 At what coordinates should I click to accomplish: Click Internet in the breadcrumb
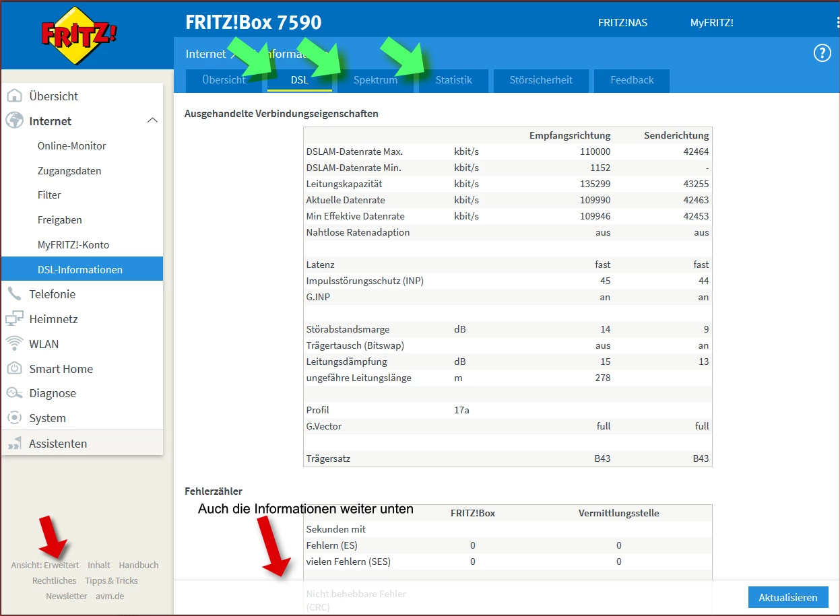(205, 54)
